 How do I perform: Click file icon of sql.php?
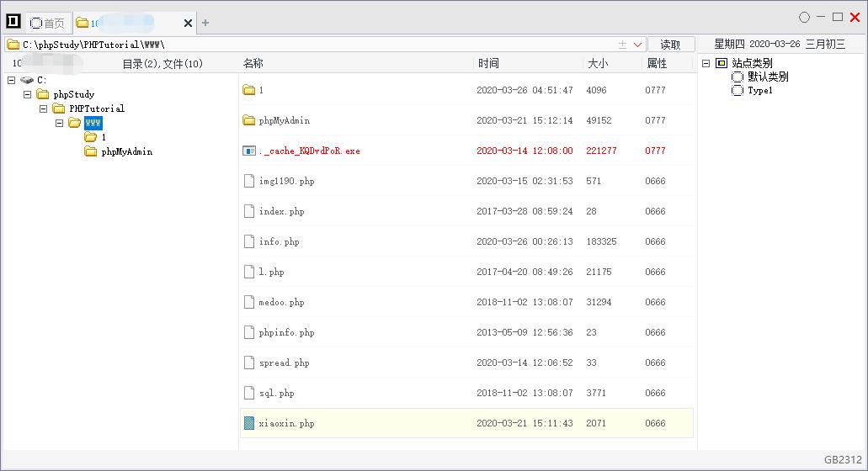coord(249,393)
